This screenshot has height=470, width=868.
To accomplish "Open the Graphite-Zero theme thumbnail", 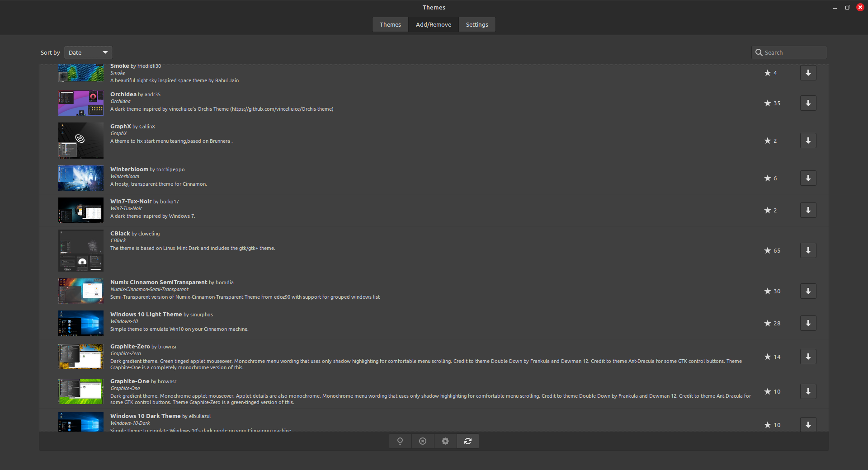I will [81, 357].
